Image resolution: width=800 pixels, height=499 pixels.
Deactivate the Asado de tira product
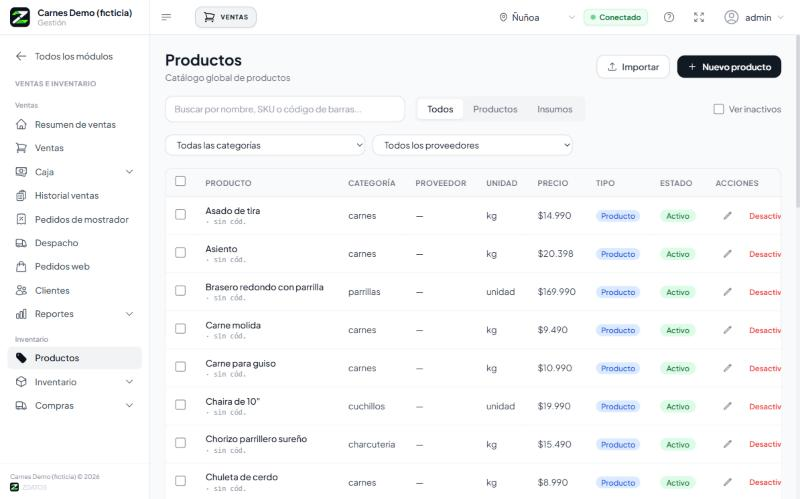point(765,216)
